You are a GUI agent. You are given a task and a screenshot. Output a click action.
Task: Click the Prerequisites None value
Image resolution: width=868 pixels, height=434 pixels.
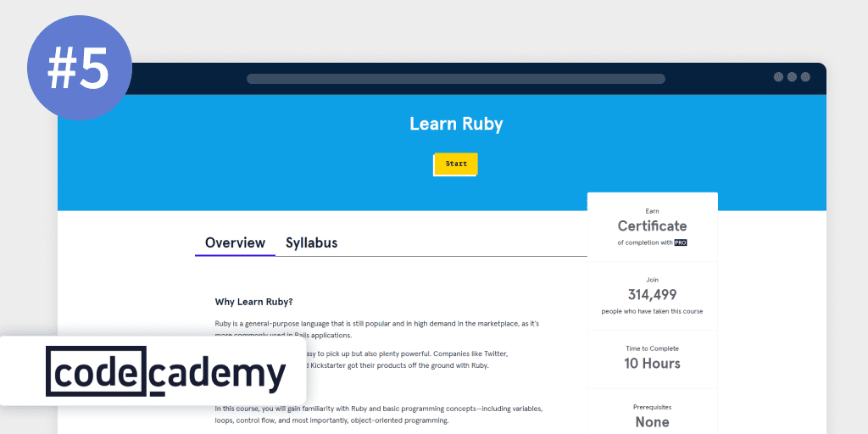pyautogui.click(x=652, y=421)
